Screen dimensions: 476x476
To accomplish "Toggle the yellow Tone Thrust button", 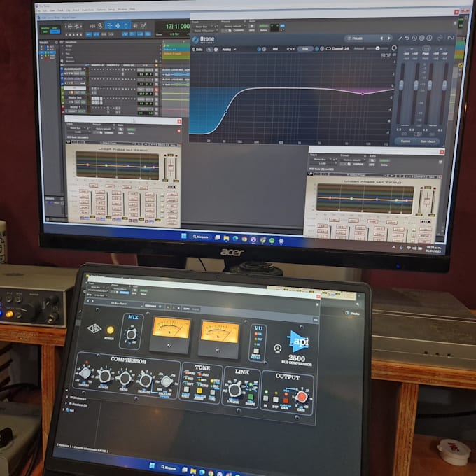I will [x=199, y=391].
